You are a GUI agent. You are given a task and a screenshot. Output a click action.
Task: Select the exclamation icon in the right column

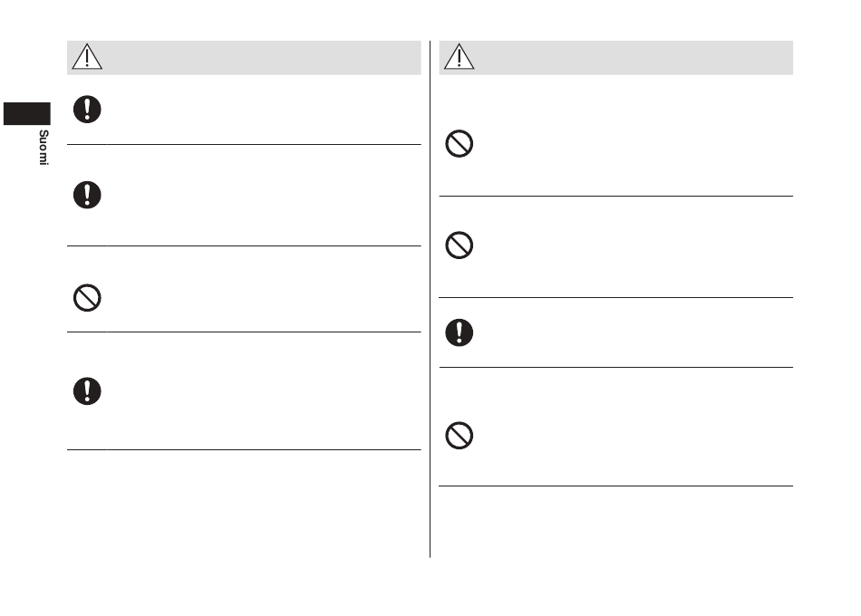(x=460, y=332)
